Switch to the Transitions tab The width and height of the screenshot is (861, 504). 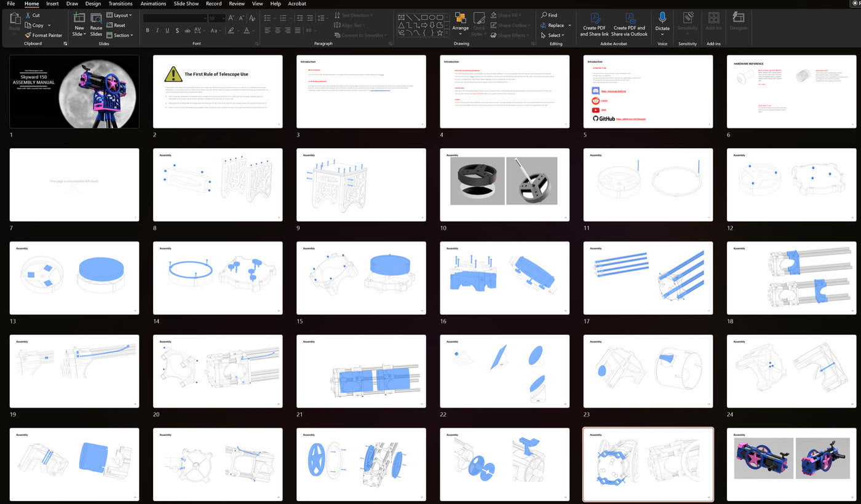pyautogui.click(x=121, y=4)
